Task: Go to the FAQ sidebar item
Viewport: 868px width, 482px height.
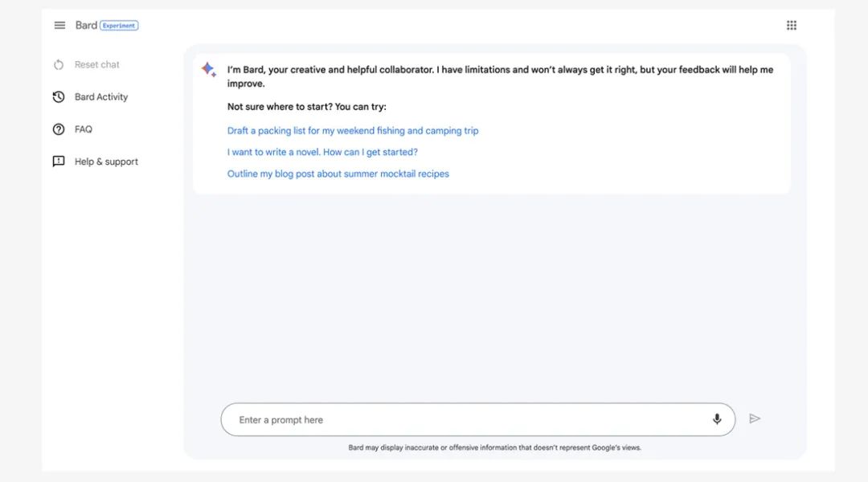Action: point(84,129)
